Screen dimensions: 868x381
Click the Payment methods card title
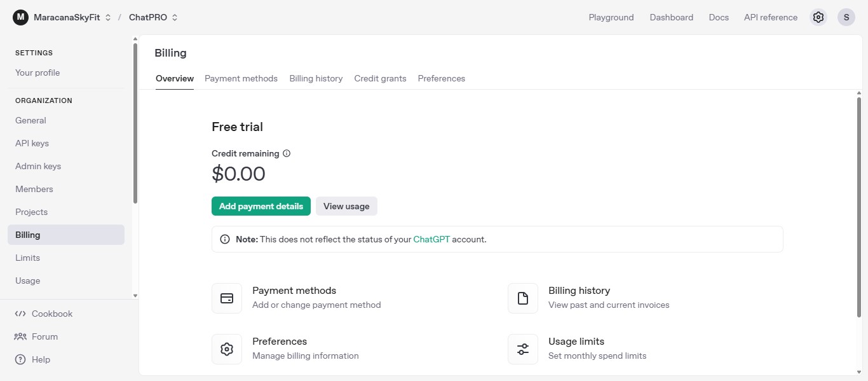pos(294,291)
